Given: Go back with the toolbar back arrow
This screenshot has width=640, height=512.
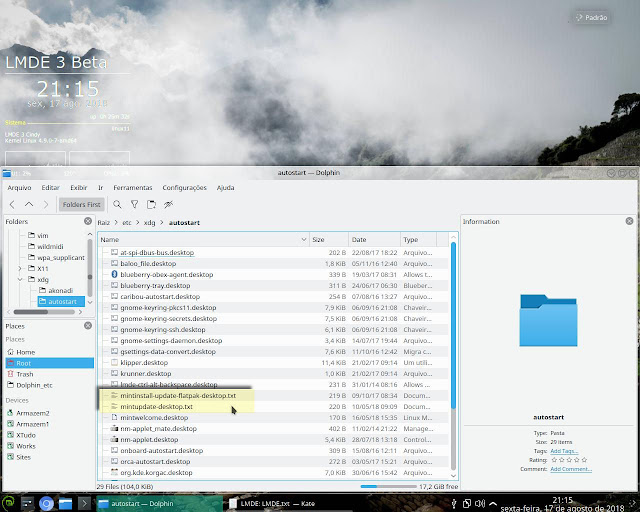Looking at the screenshot, I should 12,205.
